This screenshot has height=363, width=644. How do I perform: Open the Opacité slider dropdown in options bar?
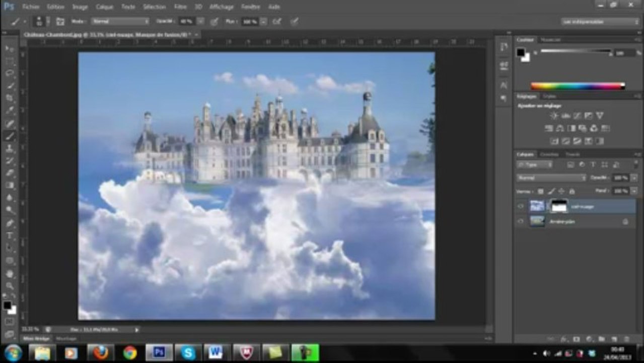(x=200, y=22)
